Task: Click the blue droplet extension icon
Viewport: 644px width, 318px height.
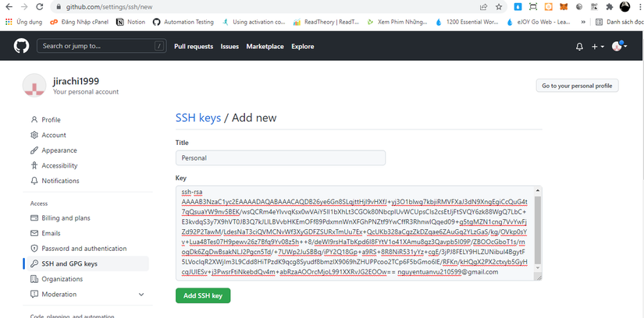Action: (518, 6)
